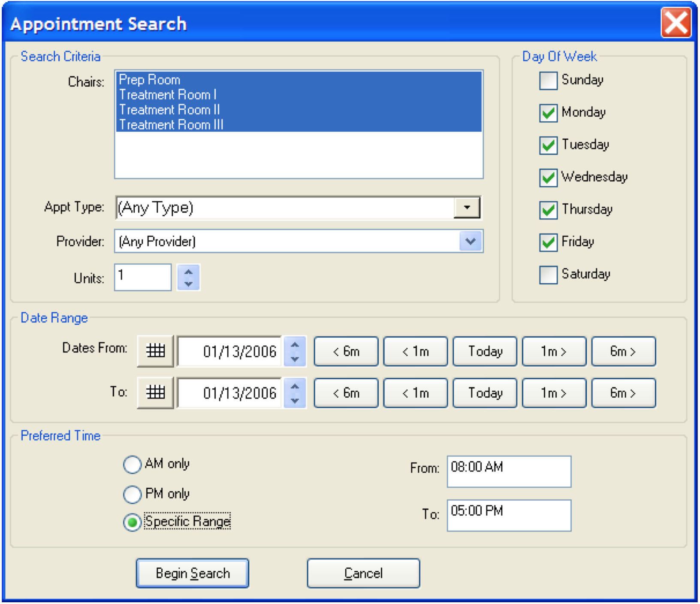Click the Begin Search button
Viewport: 700px width, 604px height.
193,573
